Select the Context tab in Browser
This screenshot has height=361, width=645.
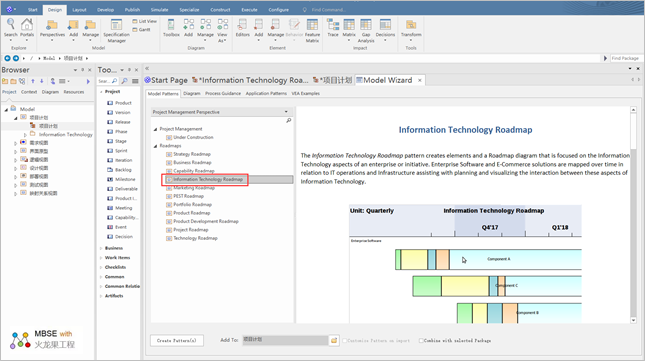coord(29,92)
